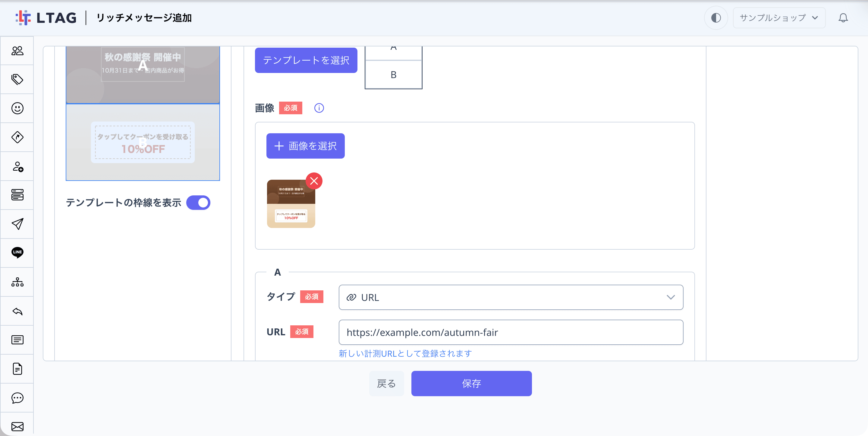Image resolution: width=868 pixels, height=436 pixels.
Task: Remove the uploaded image with red X
Action: pos(314,181)
